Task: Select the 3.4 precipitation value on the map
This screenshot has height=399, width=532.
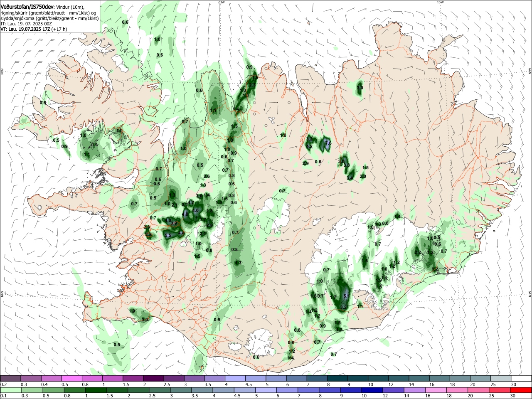Action: point(350,178)
